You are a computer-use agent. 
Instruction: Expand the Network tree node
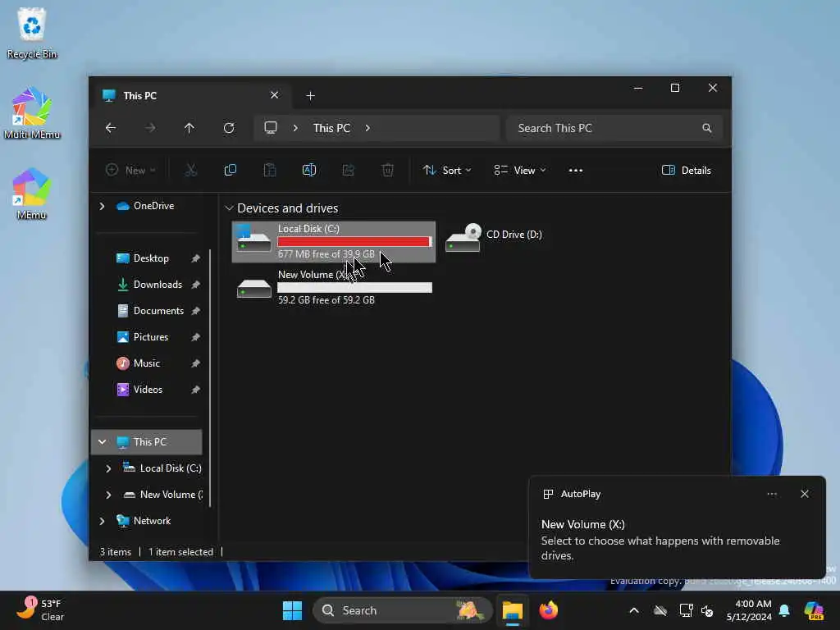click(102, 521)
